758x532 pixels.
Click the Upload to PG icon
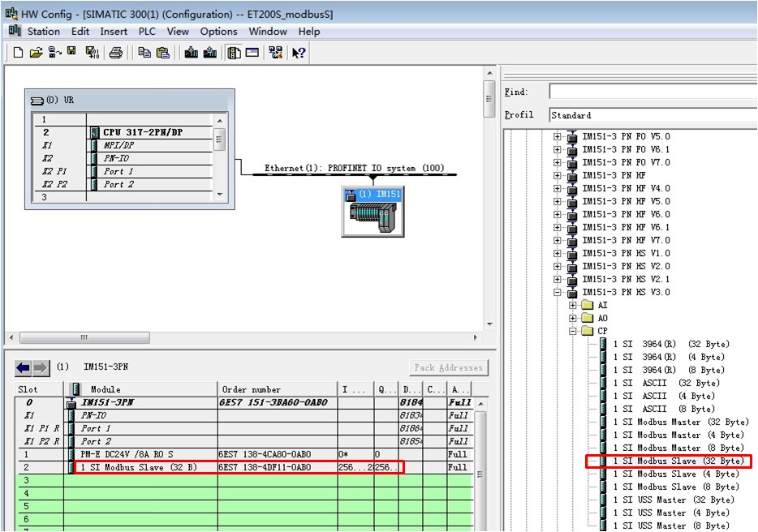click(210, 53)
